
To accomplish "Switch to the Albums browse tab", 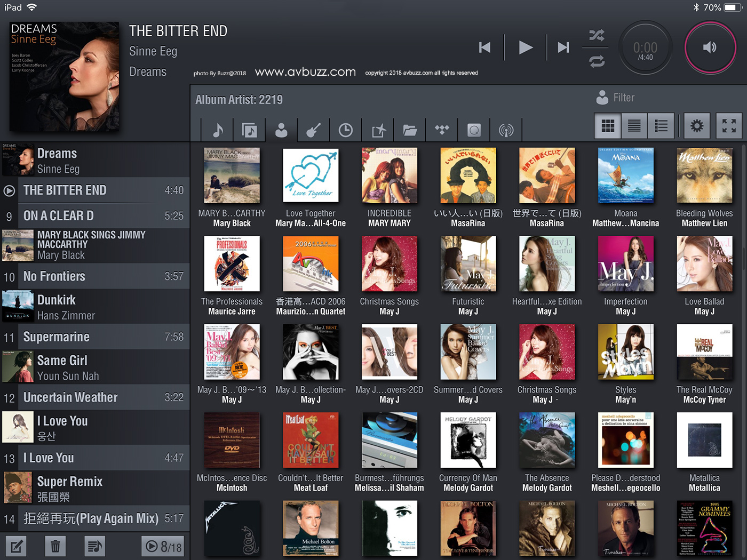I will pos(249,130).
